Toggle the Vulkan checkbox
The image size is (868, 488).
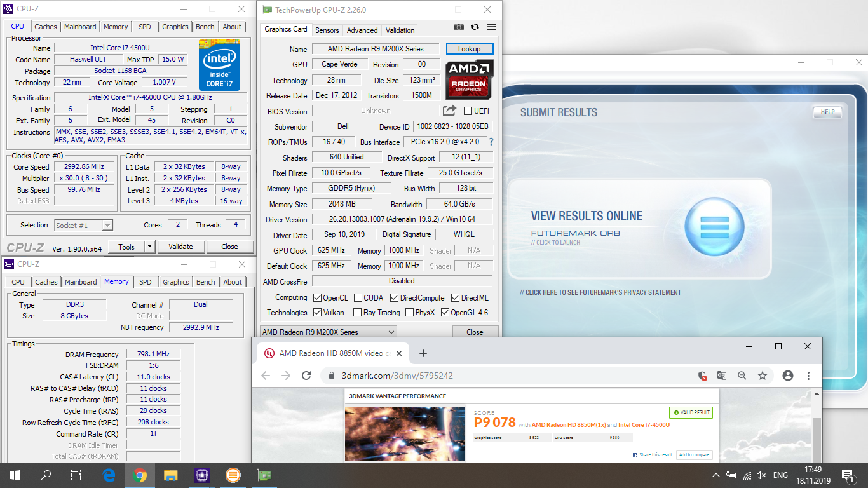tap(317, 313)
